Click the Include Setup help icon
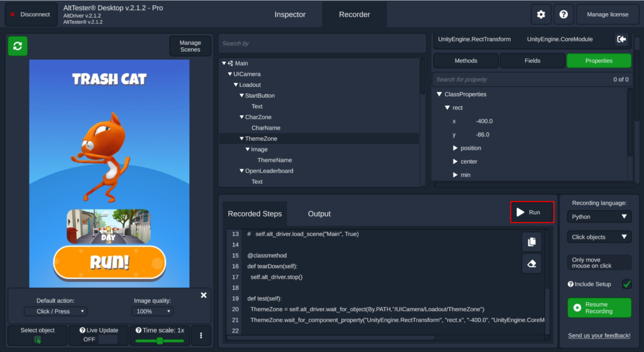This screenshot has height=352, width=644. 570,284
